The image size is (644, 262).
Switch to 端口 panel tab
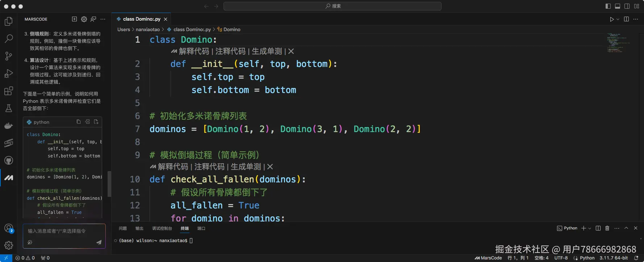[201, 228]
